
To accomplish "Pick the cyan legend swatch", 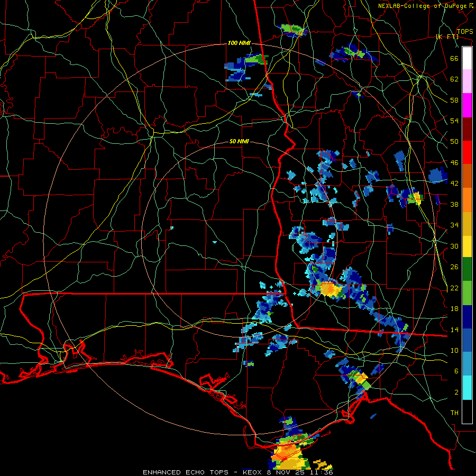I will tap(467, 388).
